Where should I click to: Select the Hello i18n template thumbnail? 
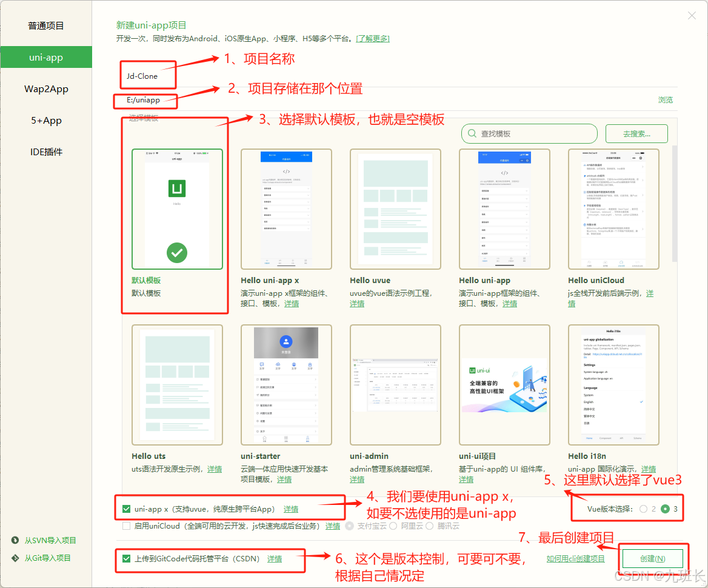[613, 385]
